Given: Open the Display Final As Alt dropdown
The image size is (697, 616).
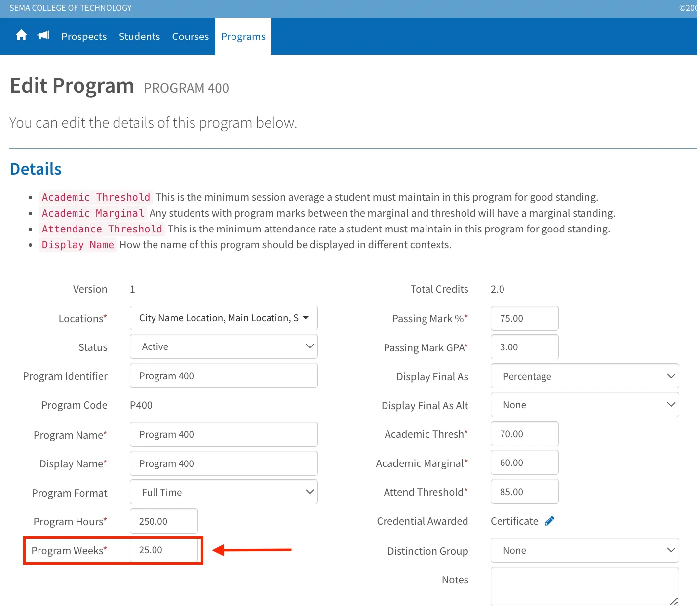Looking at the screenshot, I should click(584, 405).
